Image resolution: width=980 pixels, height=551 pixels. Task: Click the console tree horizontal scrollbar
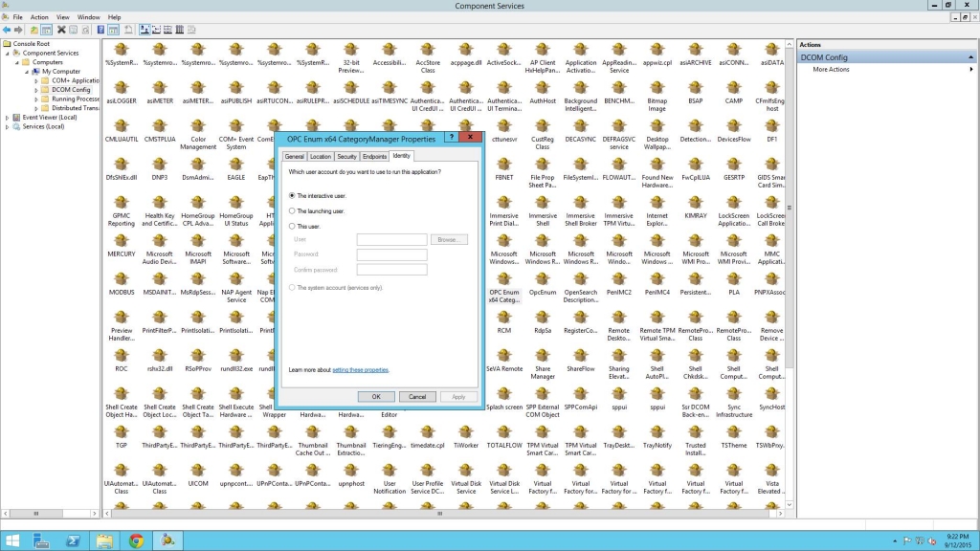click(50, 514)
